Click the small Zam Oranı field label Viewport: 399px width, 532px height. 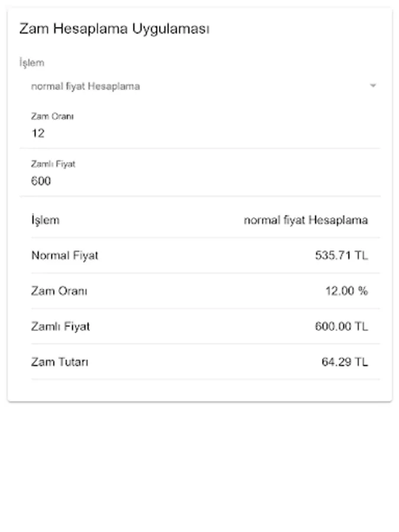point(52,116)
